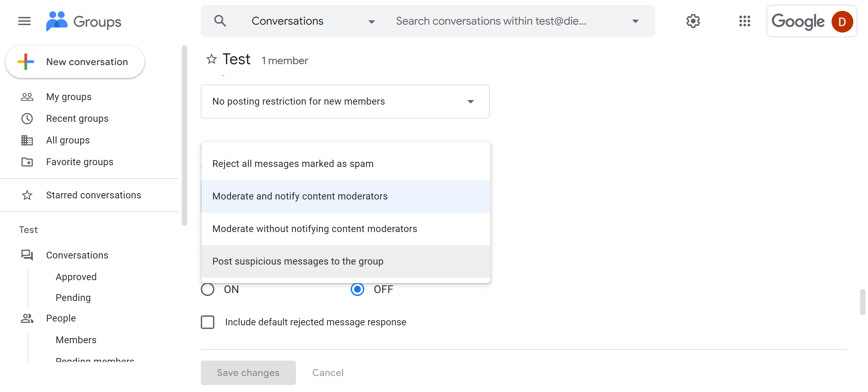Choose Reject all messages marked as spam
Screen dimensions: 868x392
[x=293, y=164]
